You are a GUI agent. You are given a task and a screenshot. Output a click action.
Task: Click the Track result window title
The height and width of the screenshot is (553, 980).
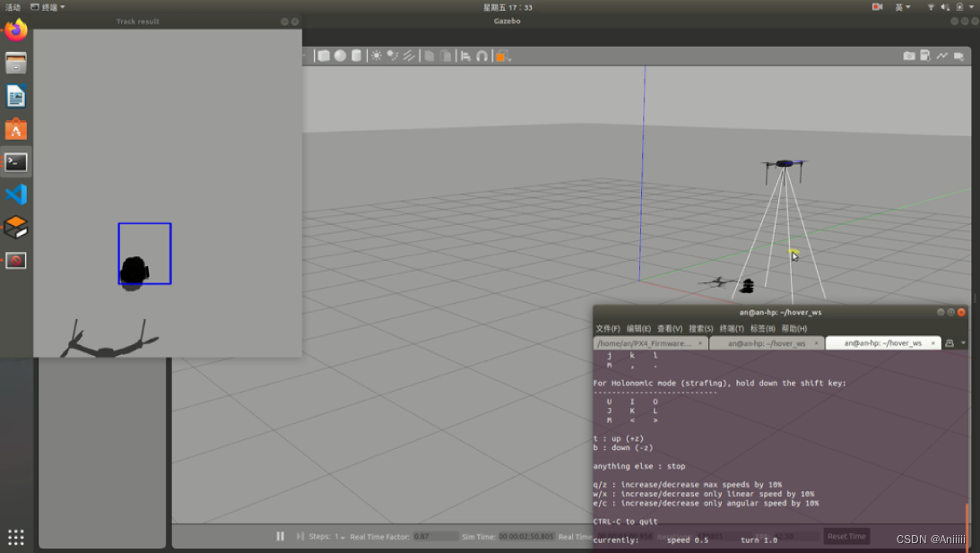coord(137,22)
